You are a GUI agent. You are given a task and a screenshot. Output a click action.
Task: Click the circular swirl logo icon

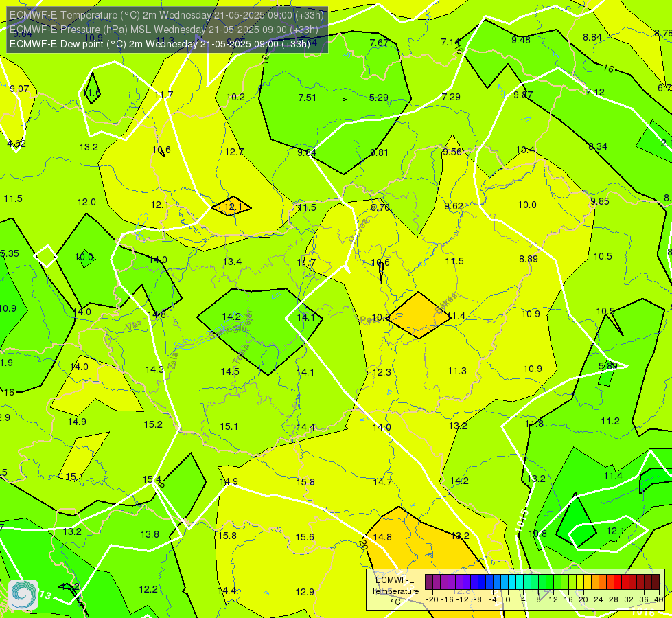point(23,595)
